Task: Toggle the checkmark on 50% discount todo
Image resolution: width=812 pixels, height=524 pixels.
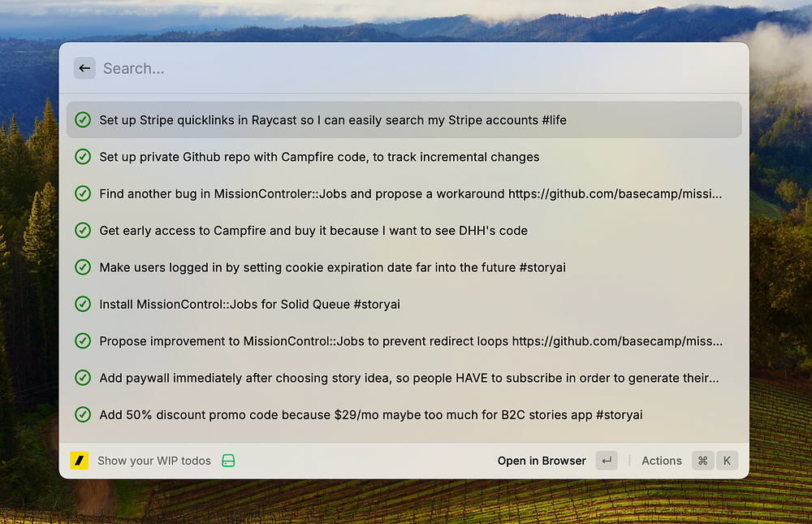Action: coord(83,415)
